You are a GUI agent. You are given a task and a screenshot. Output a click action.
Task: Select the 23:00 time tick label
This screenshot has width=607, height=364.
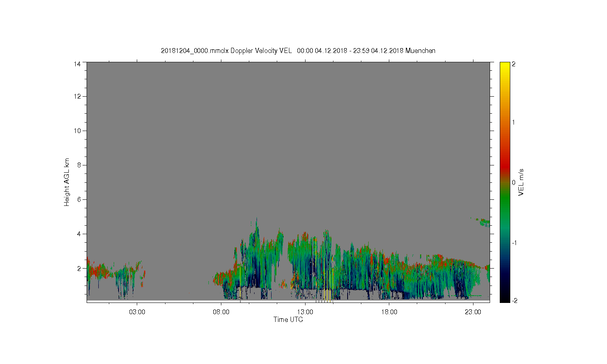click(473, 312)
